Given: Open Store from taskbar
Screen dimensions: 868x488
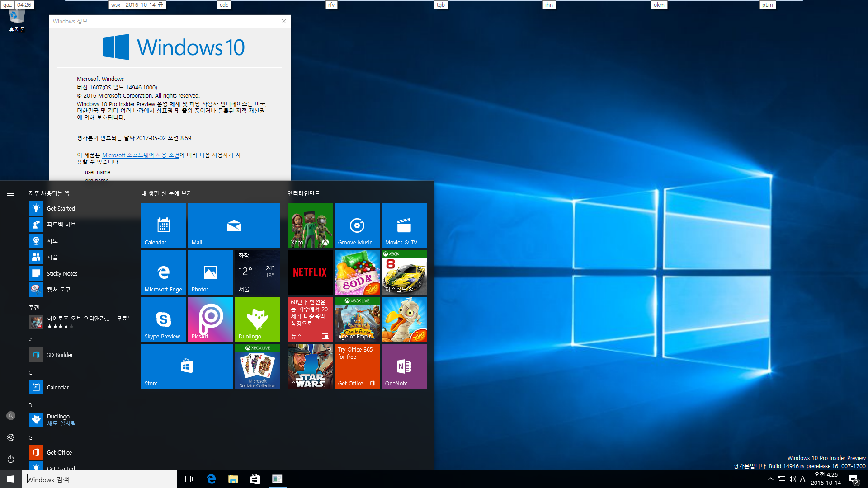Looking at the screenshot, I should 255,479.
